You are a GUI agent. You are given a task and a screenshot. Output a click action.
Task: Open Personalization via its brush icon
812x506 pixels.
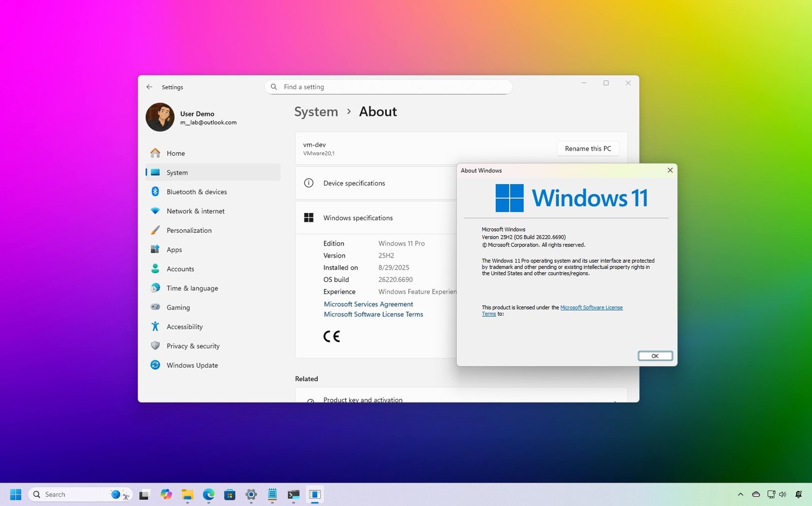pos(156,230)
